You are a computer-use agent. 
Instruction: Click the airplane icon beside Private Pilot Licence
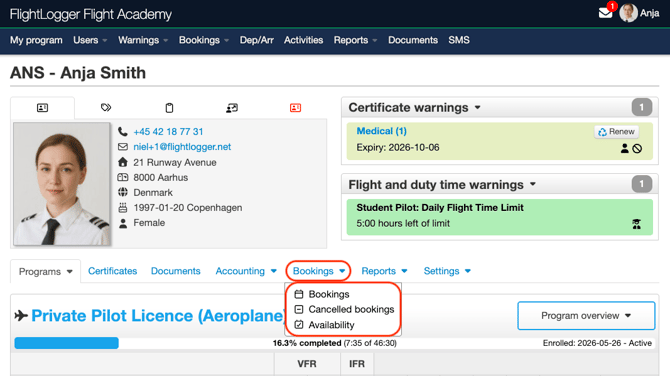pyautogui.click(x=21, y=316)
